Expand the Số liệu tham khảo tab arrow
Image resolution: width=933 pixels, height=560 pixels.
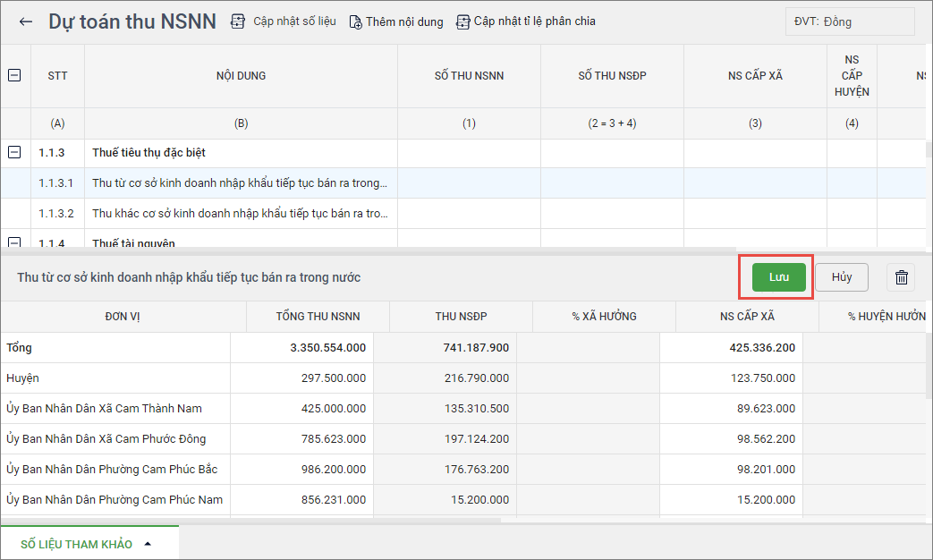point(148,544)
